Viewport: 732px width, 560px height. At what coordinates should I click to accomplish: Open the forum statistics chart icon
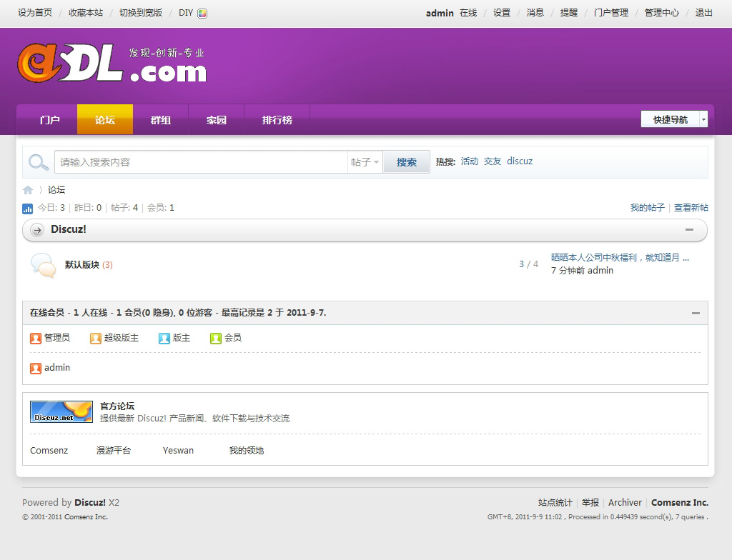28,209
